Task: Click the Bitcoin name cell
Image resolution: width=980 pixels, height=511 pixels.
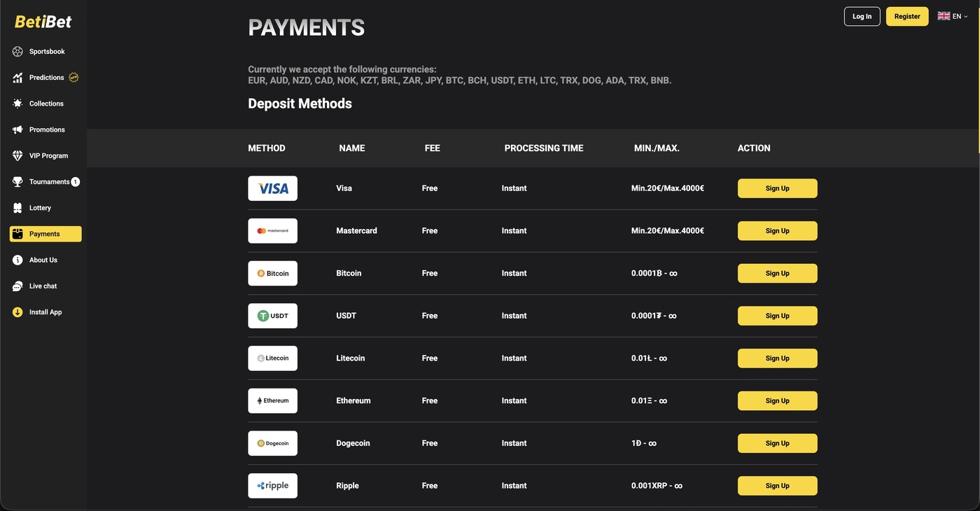Action: coord(349,273)
